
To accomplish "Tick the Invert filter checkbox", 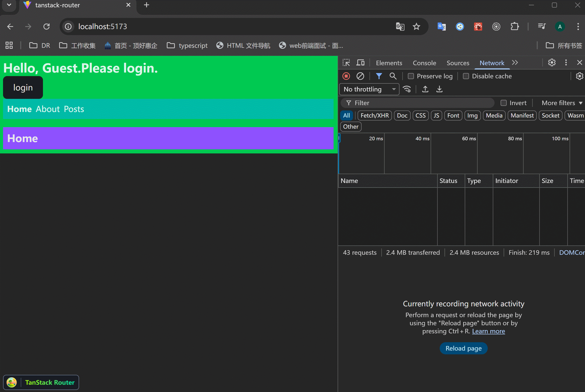I will 504,103.
